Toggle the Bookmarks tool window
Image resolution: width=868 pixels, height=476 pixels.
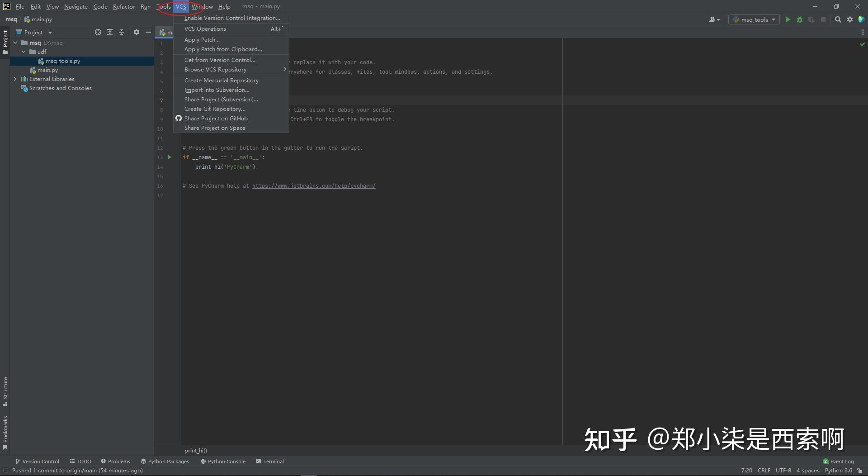[x=5, y=430]
